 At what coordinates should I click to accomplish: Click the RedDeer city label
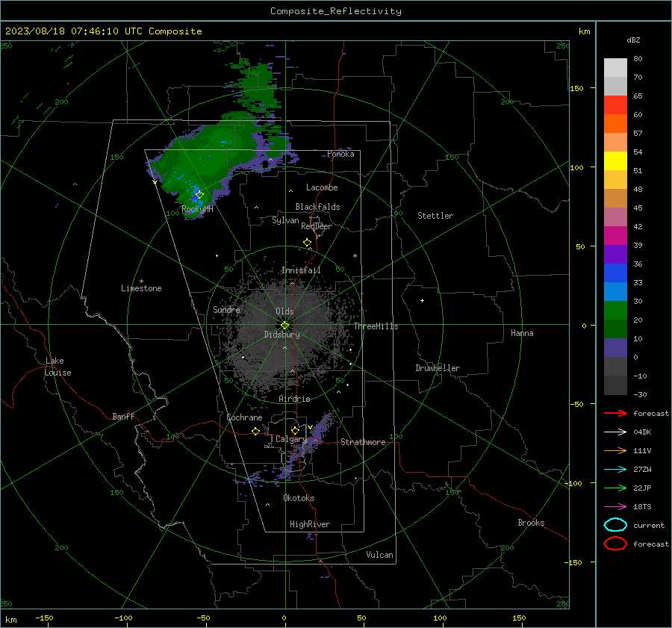(x=317, y=226)
